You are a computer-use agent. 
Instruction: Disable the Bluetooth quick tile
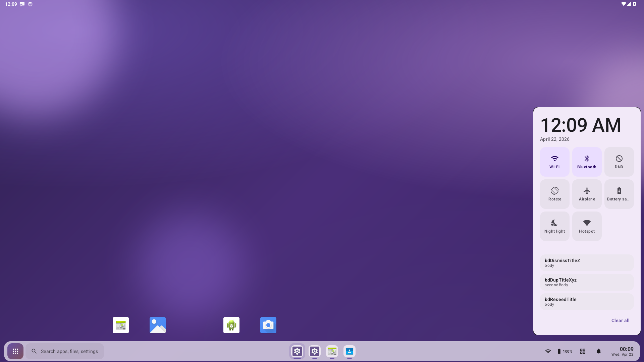click(x=587, y=162)
